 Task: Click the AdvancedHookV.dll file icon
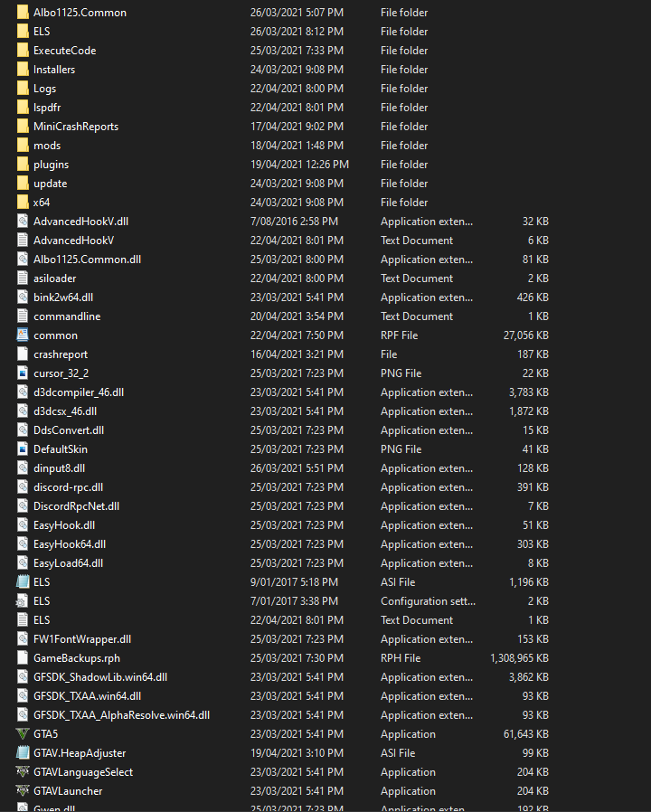[23, 222]
